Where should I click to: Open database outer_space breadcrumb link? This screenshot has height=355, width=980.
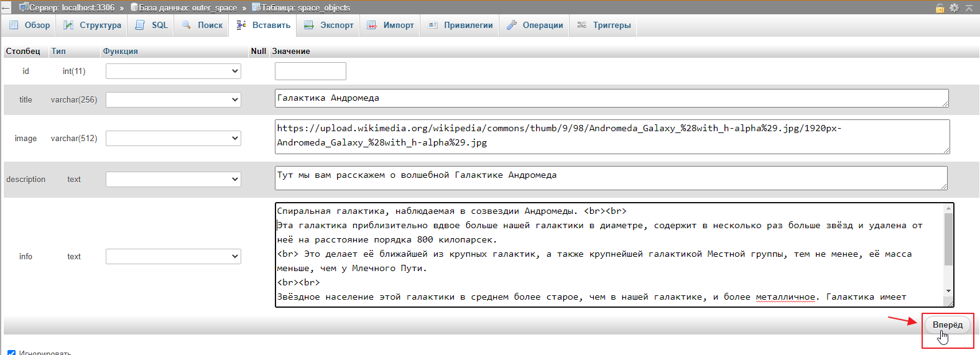click(x=187, y=7)
